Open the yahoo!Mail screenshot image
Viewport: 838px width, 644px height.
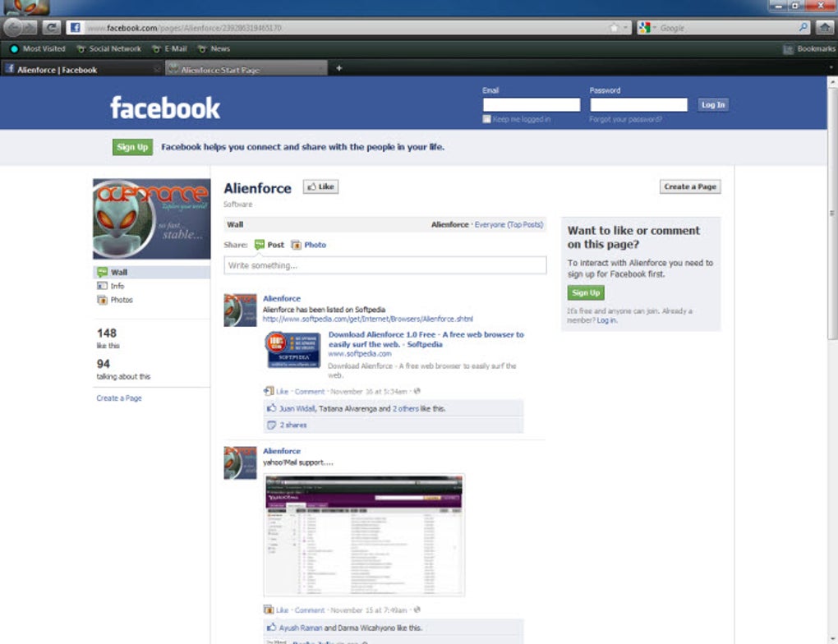tap(364, 535)
